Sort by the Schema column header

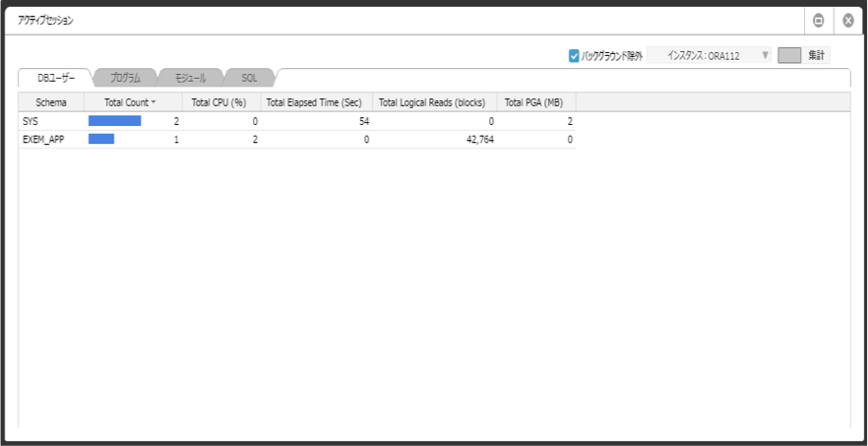tap(51, 102)
